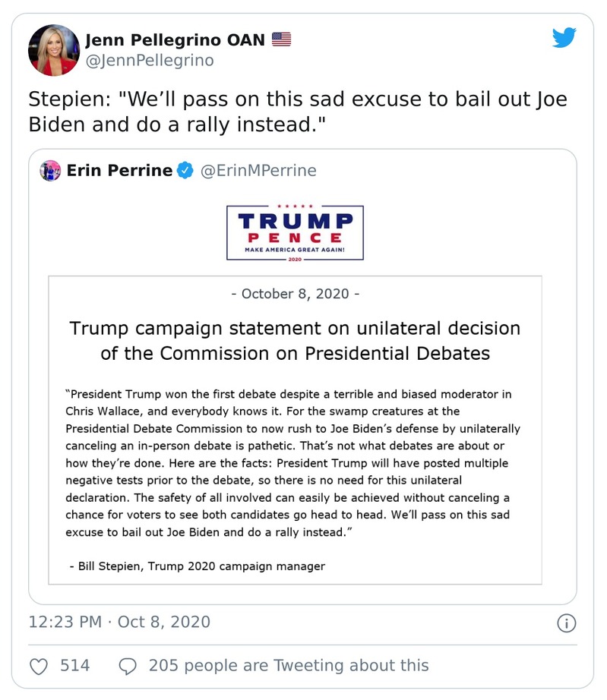This screenshot has height=700, width=607.
Task: Click Jenn Pellegrino's profile photo
Action: coord(54,50)
